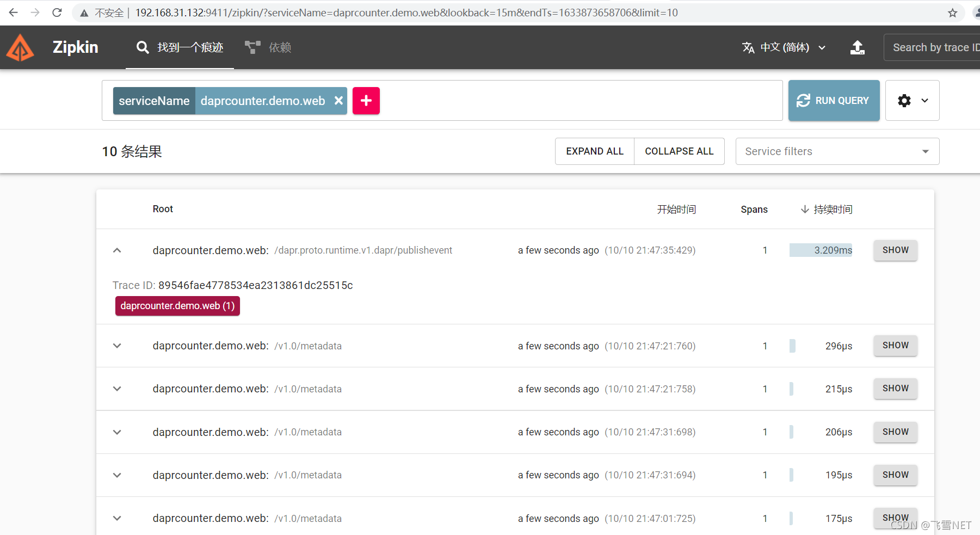Viewport: 980px width, 535px height.
Task: Select the search magnifier icon
Action: point(143,47)
